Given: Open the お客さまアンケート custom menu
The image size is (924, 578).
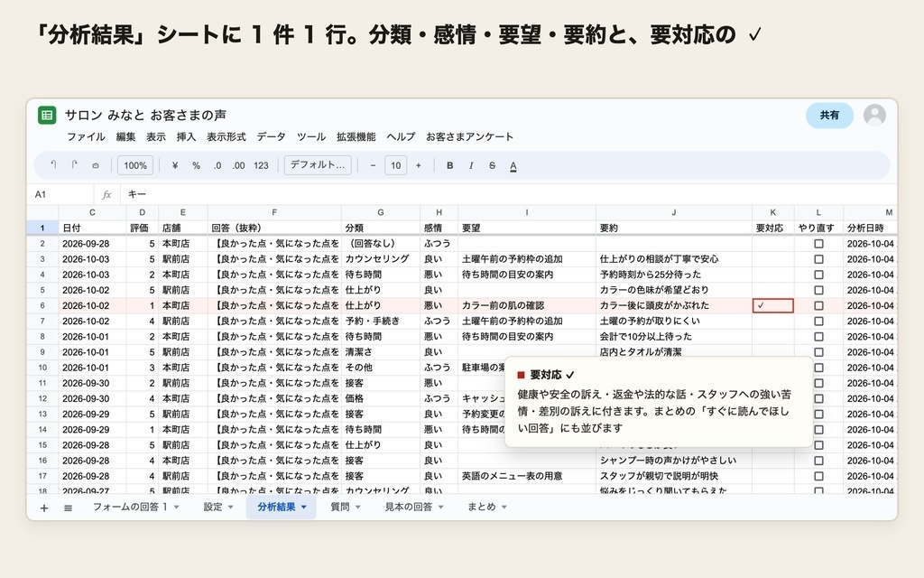Looking at the screenshot, I should 469,137.
